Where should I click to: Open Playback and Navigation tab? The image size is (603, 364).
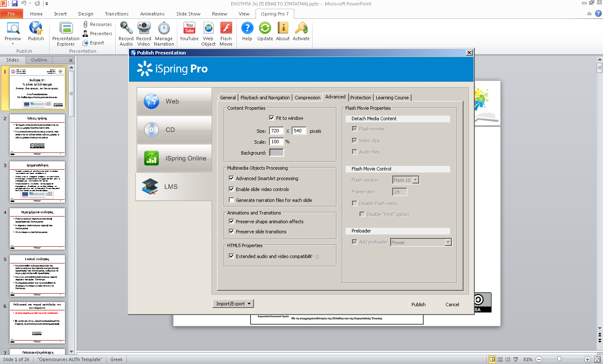265,98
